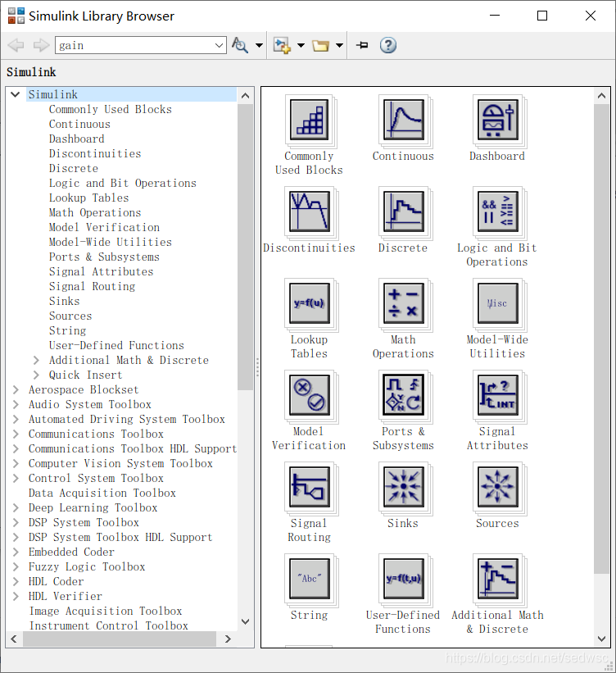The image size is (616, 673).
Task: Open the Signal Routing library icon
Action: coord(310,489)
